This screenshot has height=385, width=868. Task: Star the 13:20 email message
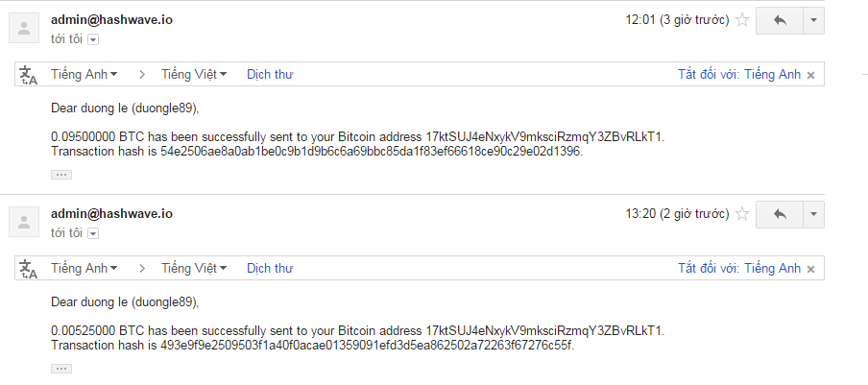pos(741,213)
